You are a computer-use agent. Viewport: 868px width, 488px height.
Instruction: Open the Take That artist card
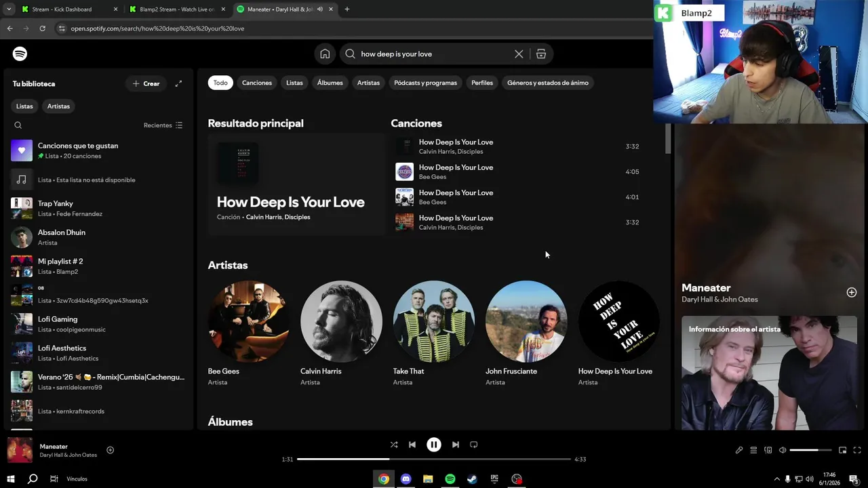coord(433,334)
